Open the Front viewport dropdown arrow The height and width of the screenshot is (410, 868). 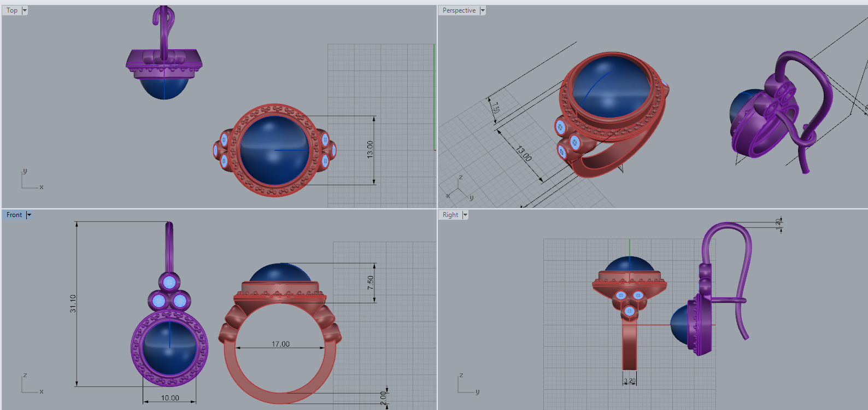(x=29, y=215)
